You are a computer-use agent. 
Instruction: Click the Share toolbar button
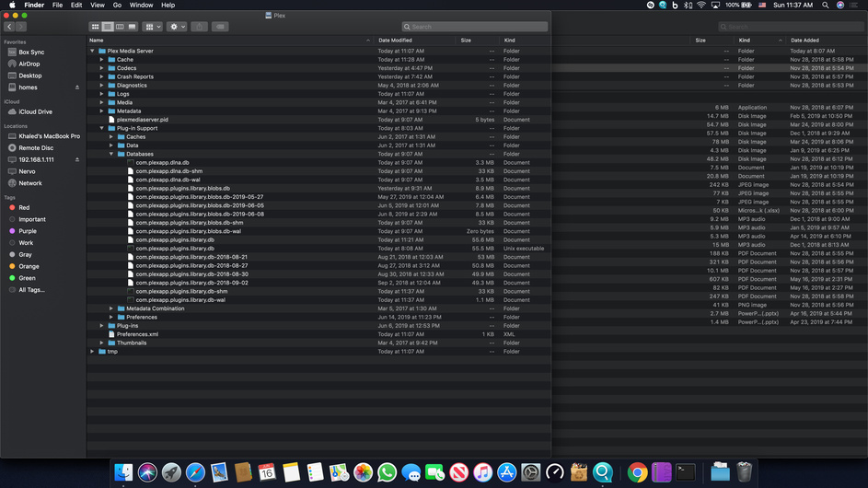(199, 27)
